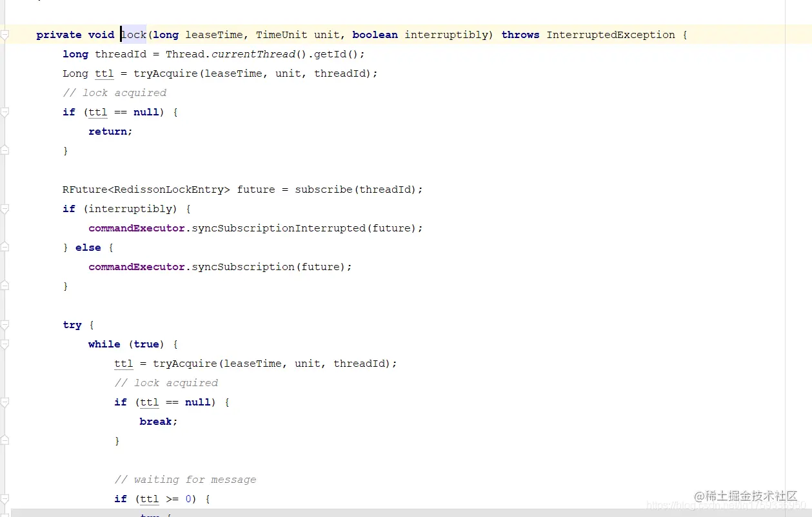The width and height of the screenshot is (812, 517).
Task: Collapse the 'try {' block with its fold marker
Action: [x=4, y=325]
